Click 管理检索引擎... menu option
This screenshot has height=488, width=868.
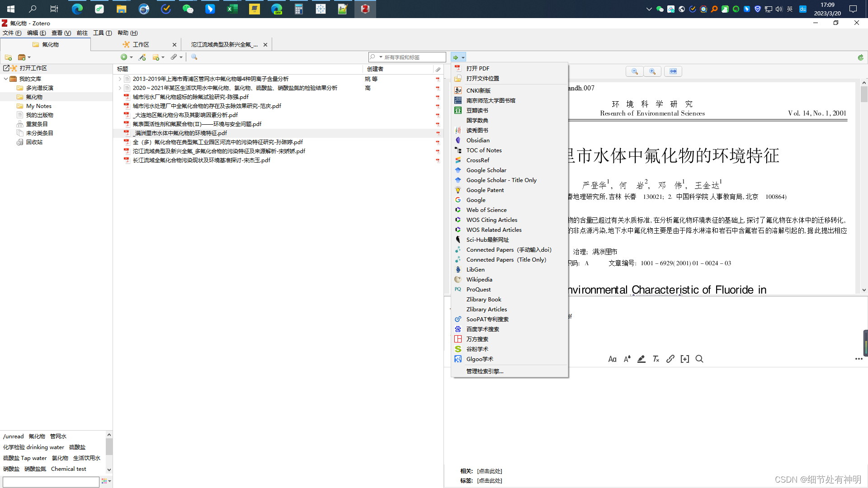pos(485,371)
